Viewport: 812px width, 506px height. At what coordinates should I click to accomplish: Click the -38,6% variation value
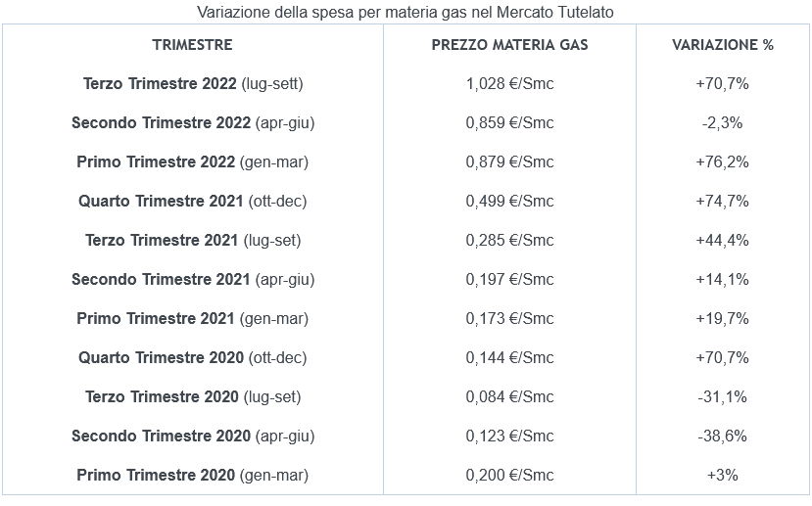(723, 437)
